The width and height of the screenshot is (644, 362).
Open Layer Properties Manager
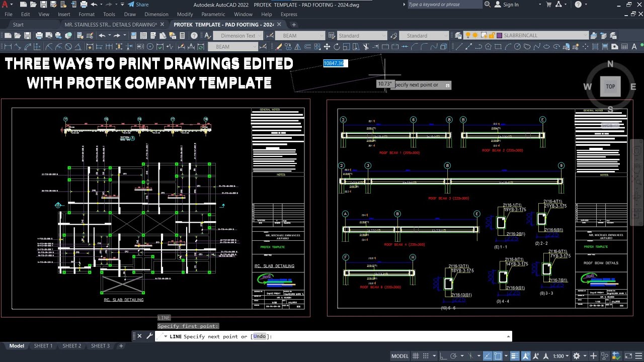coord(458,35)
